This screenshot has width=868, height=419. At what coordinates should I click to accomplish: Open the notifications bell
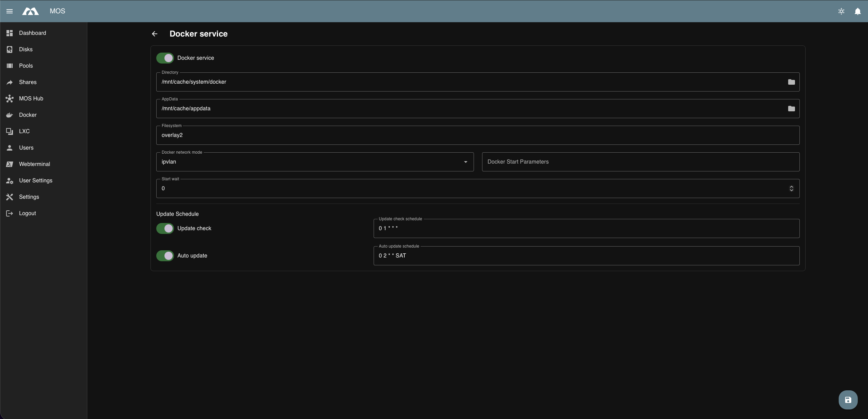click(857, 11)
